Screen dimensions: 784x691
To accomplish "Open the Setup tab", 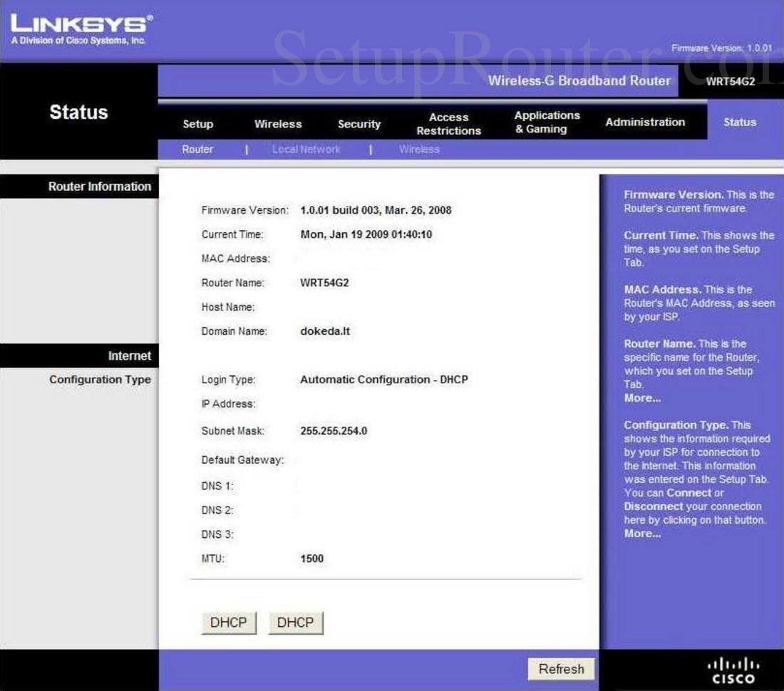I will [197, 123].
